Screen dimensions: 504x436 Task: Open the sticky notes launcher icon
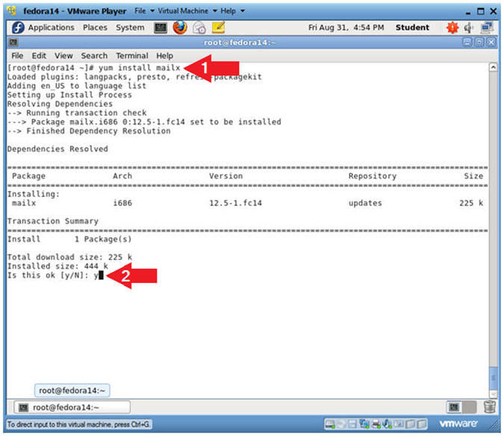[x=219, y=28]
